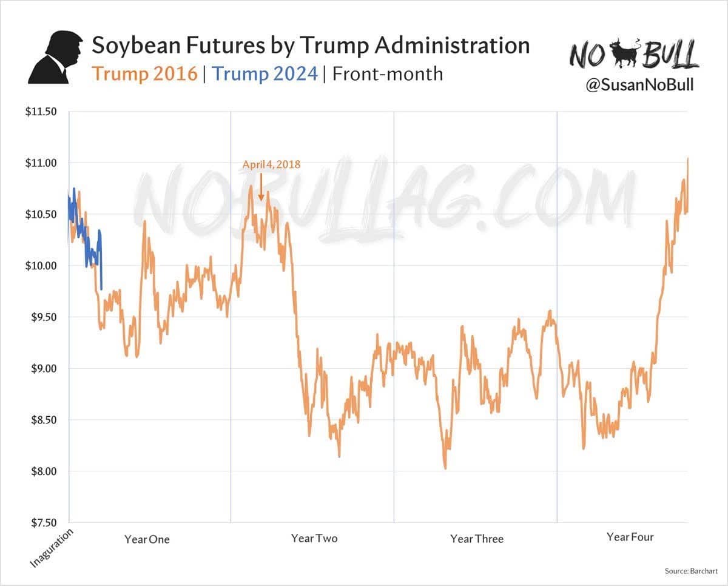
Task: Select the blue 'Trump 2024' legend label
Action: 266,74
